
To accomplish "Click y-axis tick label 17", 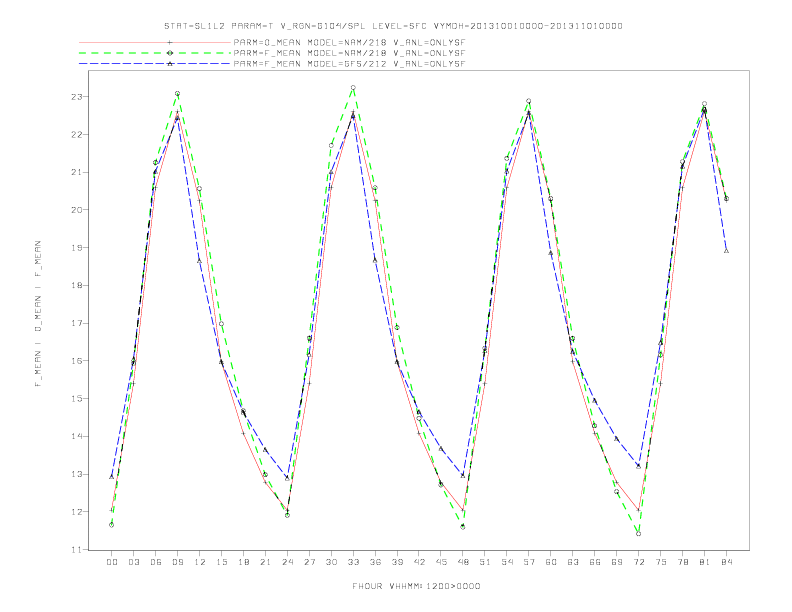I will pos(76,323).
